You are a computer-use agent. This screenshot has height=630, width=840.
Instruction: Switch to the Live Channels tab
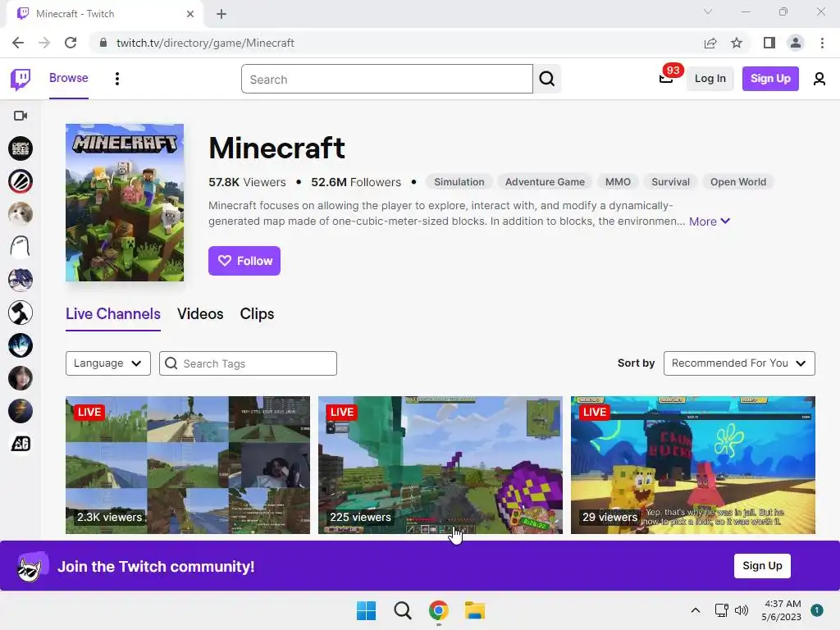point(113,314)
